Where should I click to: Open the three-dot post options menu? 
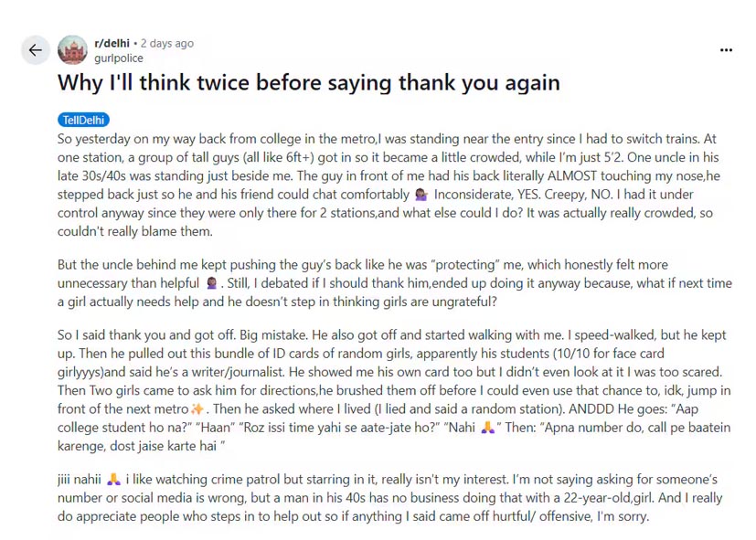point(726,50)
